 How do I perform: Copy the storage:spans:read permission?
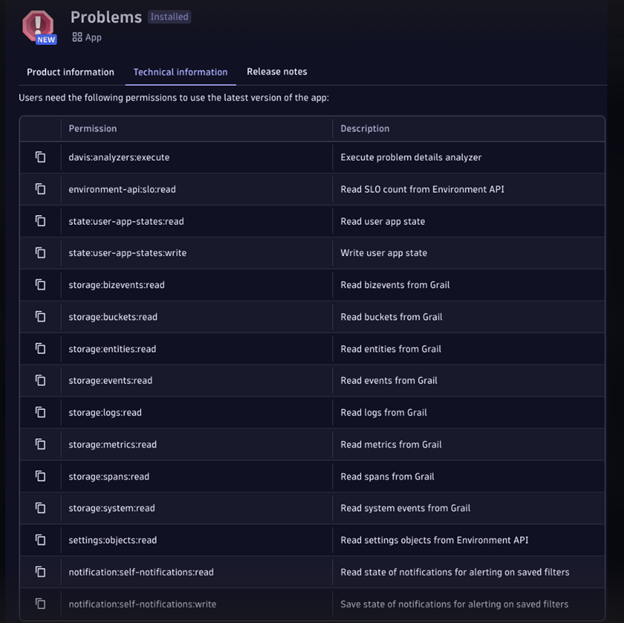[41, 476]
